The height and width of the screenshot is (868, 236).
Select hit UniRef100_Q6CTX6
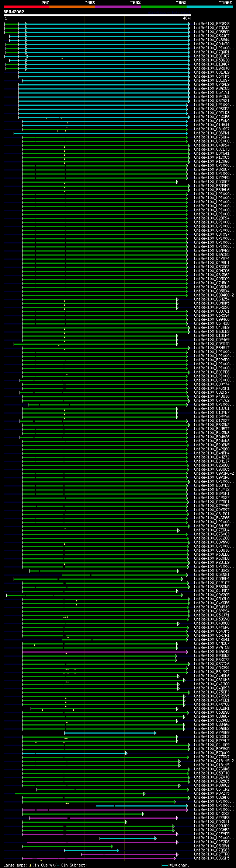pos(212,664)
